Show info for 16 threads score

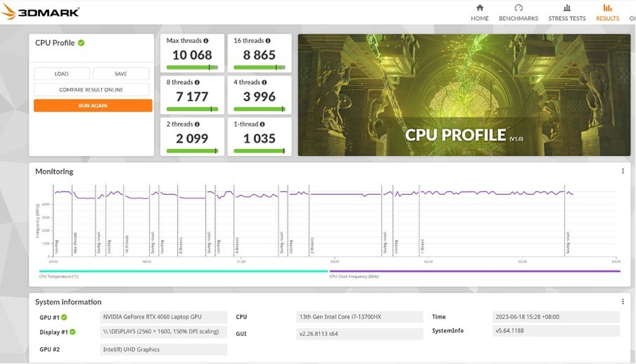268,40
